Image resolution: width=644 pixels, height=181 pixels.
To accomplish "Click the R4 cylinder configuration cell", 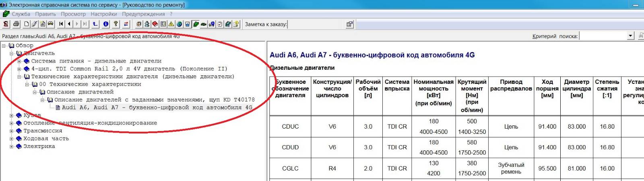I will tap(332, 169).
